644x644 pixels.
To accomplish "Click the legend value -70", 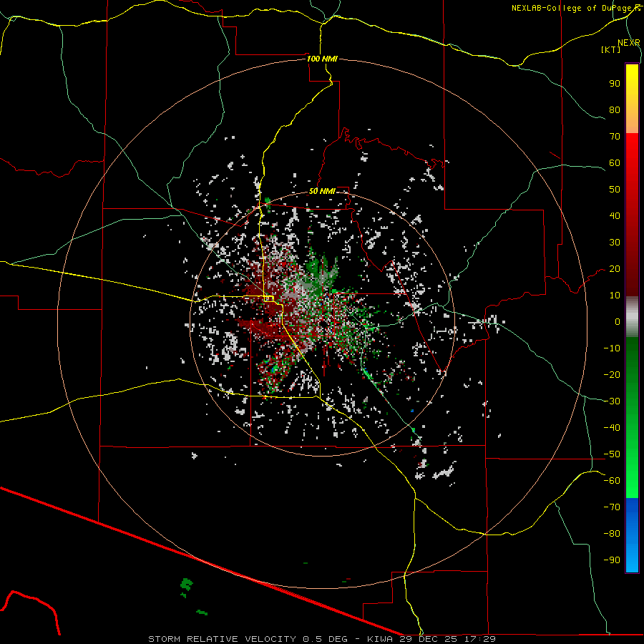I will click(x=612, y=507).
